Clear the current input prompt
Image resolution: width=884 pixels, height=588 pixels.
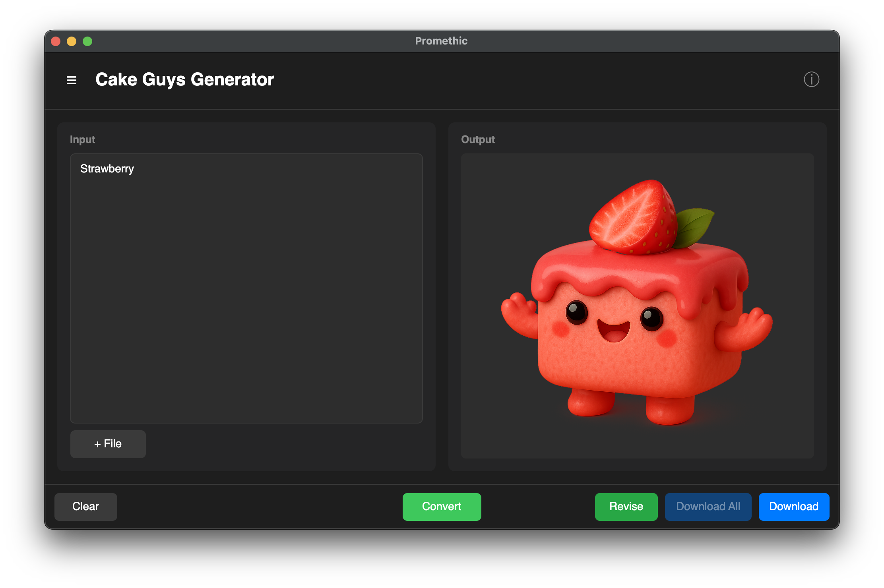[85, 507]
